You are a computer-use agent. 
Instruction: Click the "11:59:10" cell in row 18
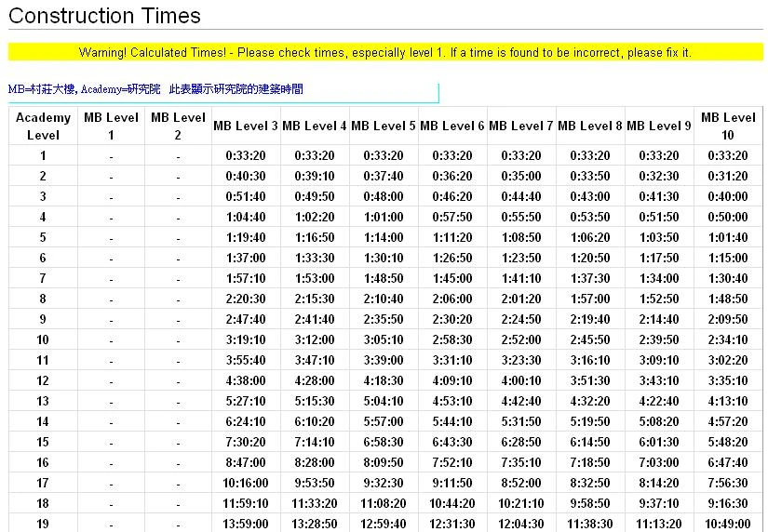pyautogui.click(x=246, y=503)
